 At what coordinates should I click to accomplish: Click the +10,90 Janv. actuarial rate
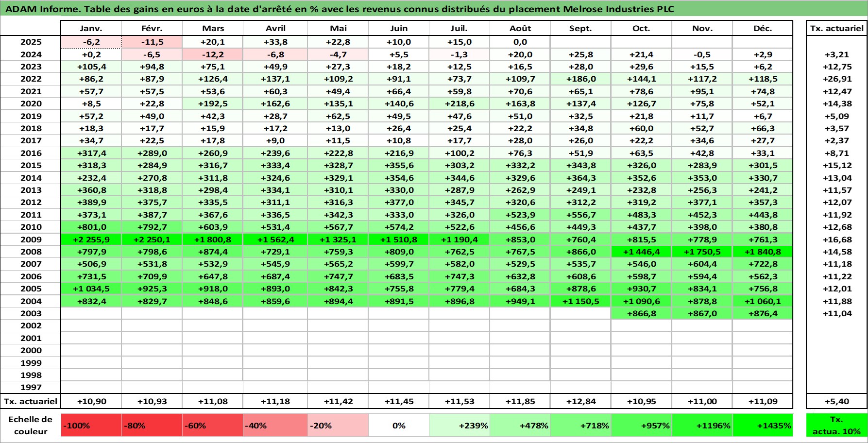pos(91,401)
